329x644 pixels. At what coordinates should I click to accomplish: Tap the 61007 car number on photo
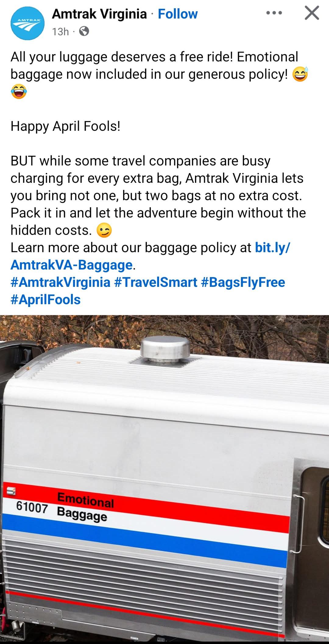pos(32,507)
